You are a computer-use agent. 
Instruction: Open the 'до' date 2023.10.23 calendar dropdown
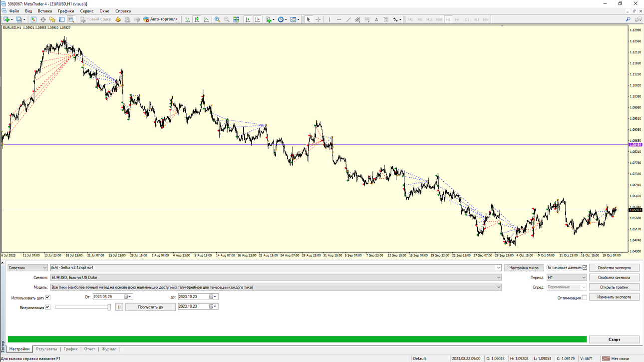[214, 297]
